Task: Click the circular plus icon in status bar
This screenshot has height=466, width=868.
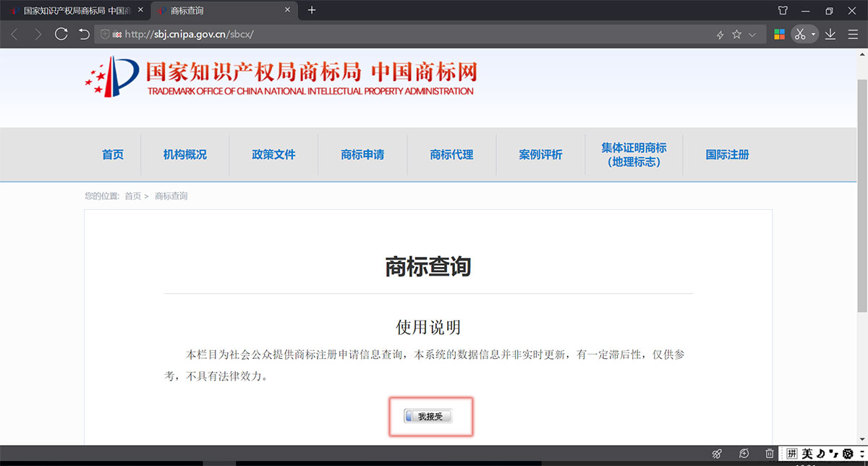Action: [x=744, y=454]
